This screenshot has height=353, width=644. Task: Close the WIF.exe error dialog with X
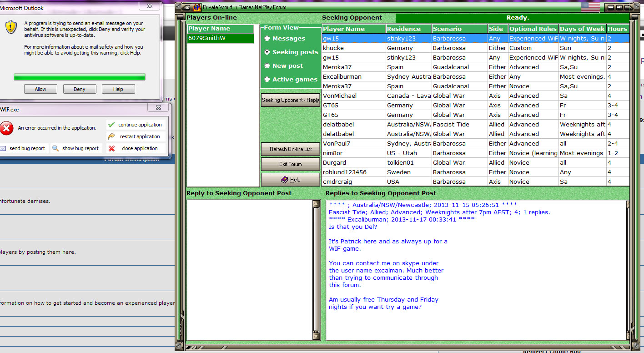(x=159, y=108)
